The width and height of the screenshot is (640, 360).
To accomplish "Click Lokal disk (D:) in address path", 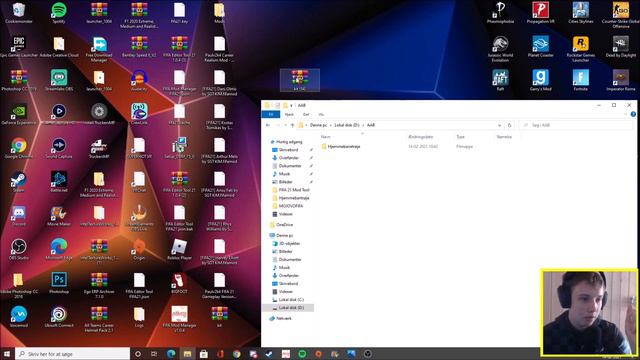I will [347, 125].
